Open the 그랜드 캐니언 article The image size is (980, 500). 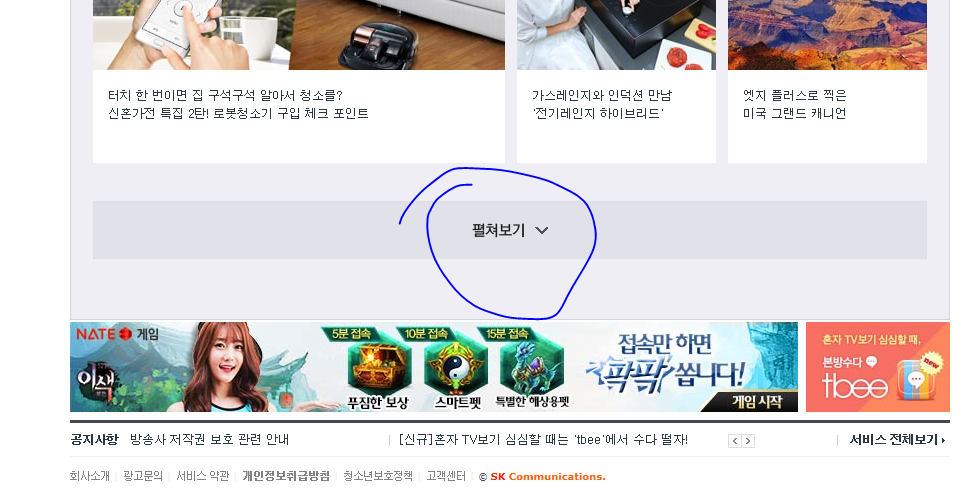[794, 104]
